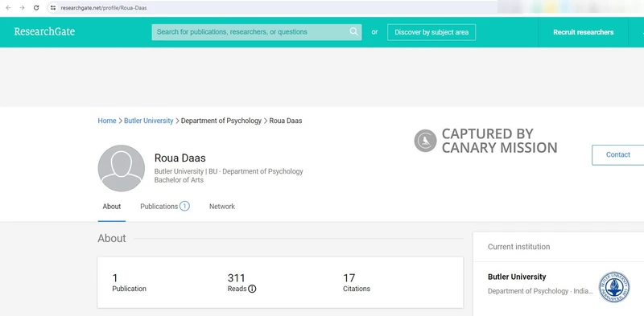This screenshot has height=316, width=644.
Task: Focus the publications search field
Action: point(257,32)
